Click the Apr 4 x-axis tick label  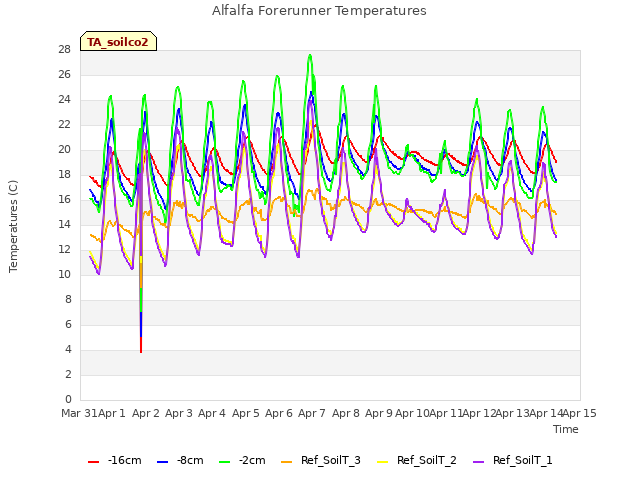(212, 413)
